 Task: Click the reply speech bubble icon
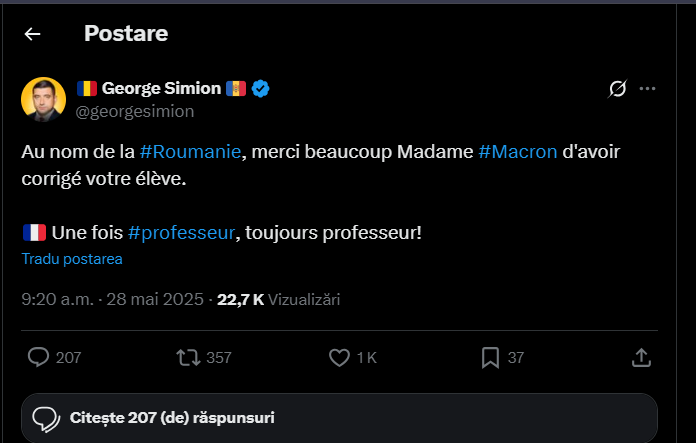39,357
